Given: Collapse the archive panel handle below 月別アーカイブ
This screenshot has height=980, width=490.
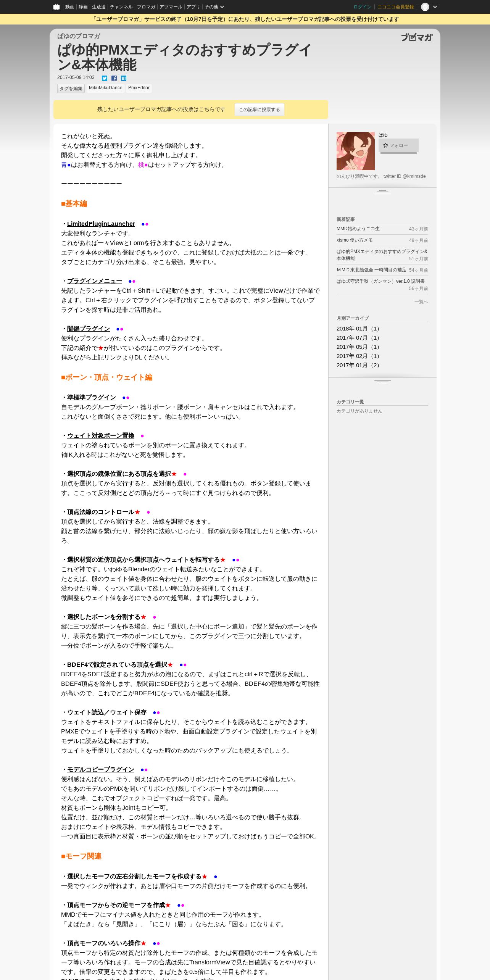Looking at the screenshot, I should click(382, 381).
